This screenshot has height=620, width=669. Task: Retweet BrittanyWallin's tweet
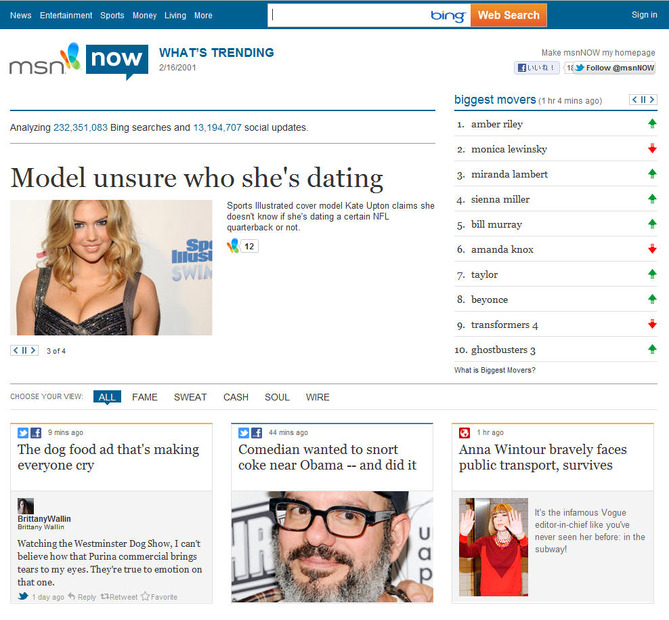(x=119, y=597)
